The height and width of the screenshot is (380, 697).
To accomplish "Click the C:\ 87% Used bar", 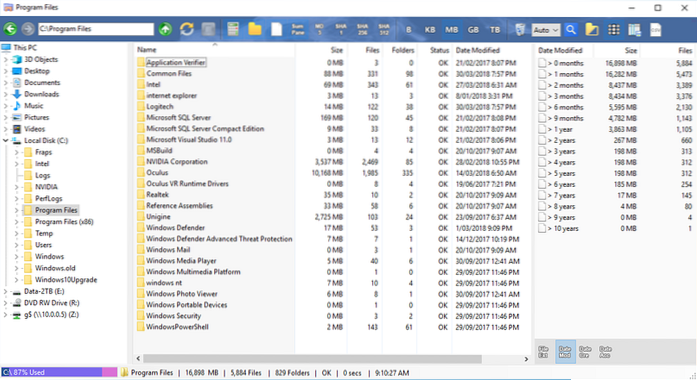I will (x=59, y=372).
